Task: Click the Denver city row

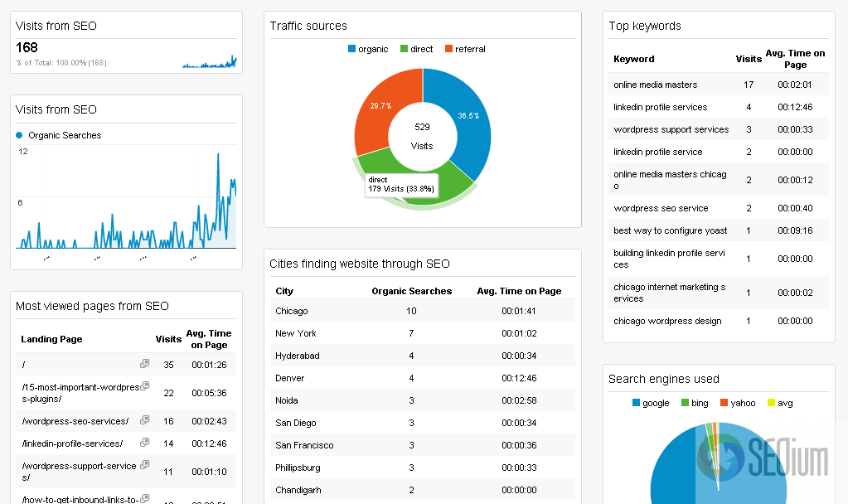Action: tap(423, 379)
